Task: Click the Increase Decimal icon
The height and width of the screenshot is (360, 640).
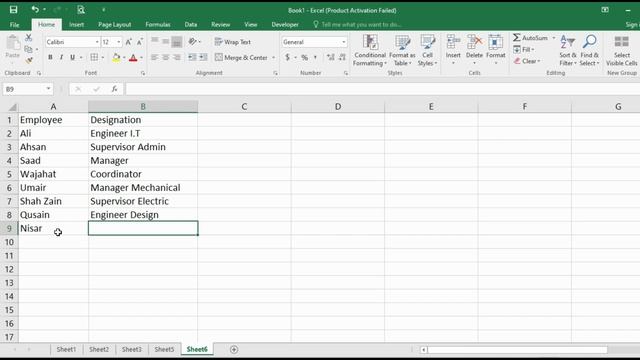Action: [x=331, y=58]
